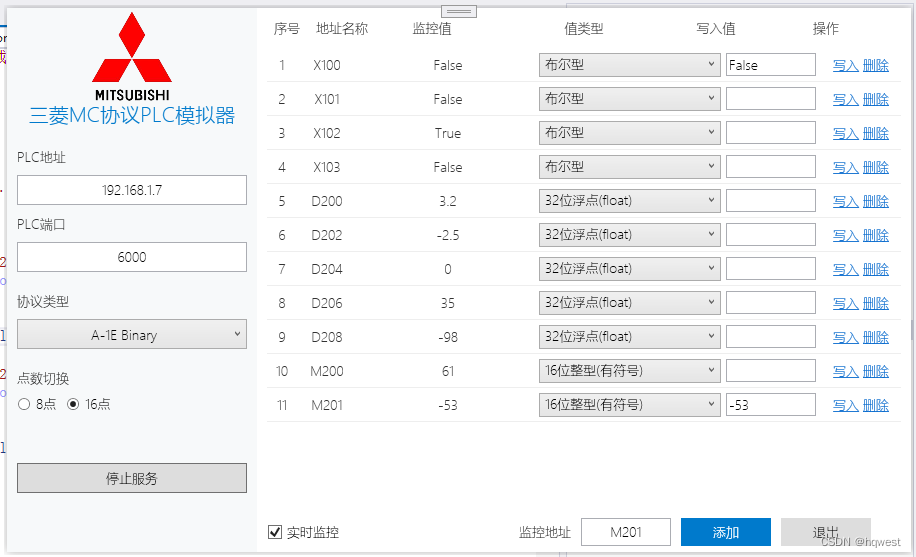This screenshot has height=557, width=916.
Task: Open value type dropdown for D208
Action: pyautogui.click(x=629, y=336)
